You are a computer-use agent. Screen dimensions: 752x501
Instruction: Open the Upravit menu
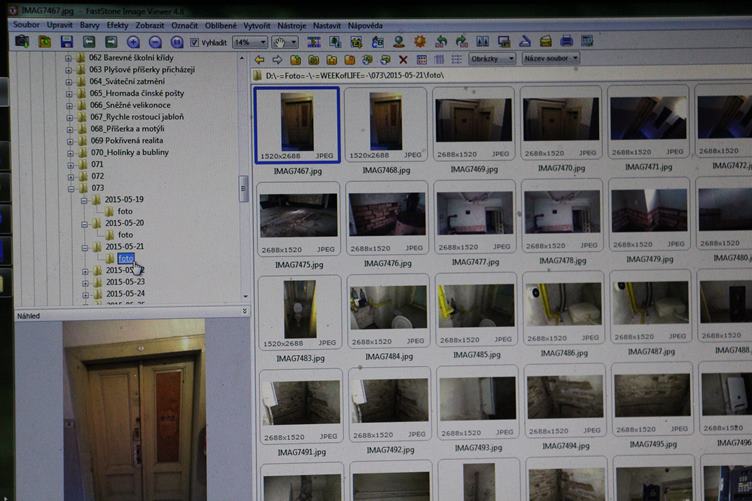59,25
